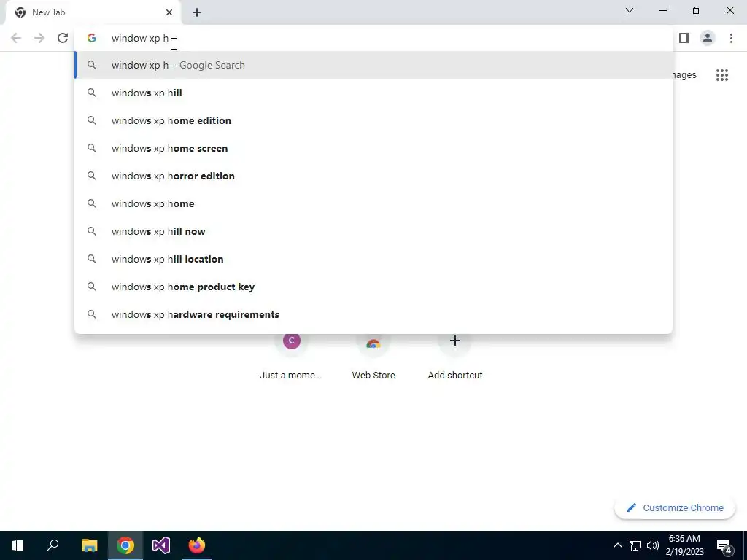
Task: Click the volume speaker tray icon
Action: tap(653, 545)
